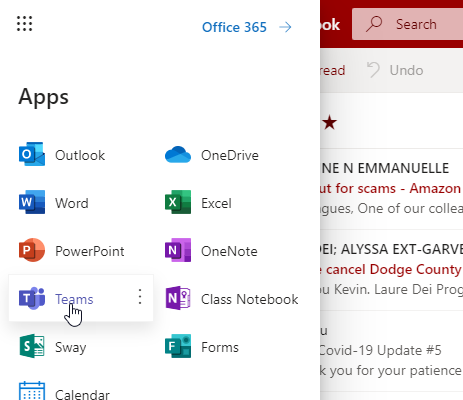Open the Covid-19 Update #5 email
This screenshot has width=463, height=400.
point(391,351)
